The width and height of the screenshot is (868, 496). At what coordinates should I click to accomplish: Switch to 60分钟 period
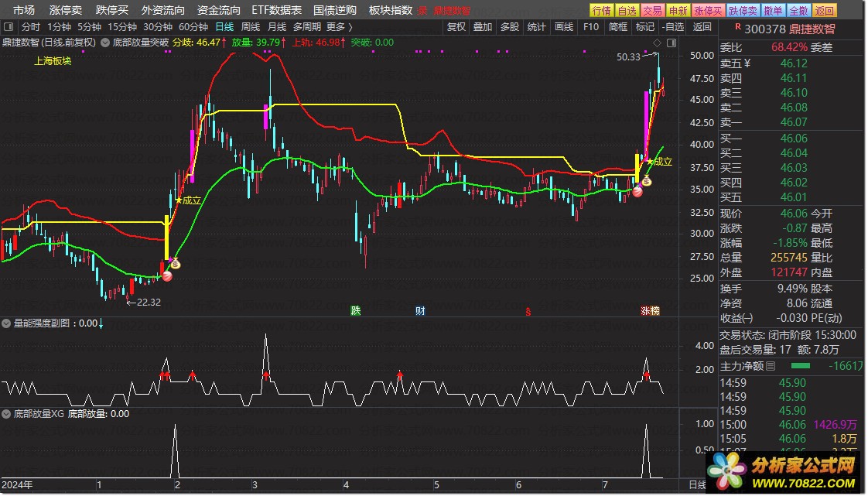tap(193, 26)
